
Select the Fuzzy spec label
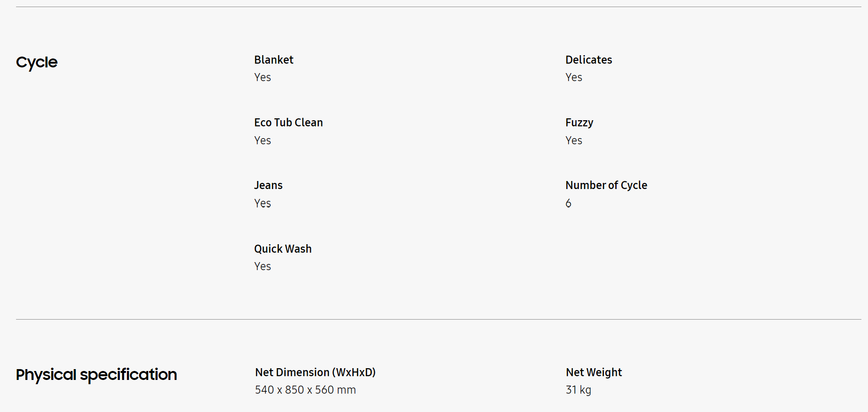(x=579, y=123)
